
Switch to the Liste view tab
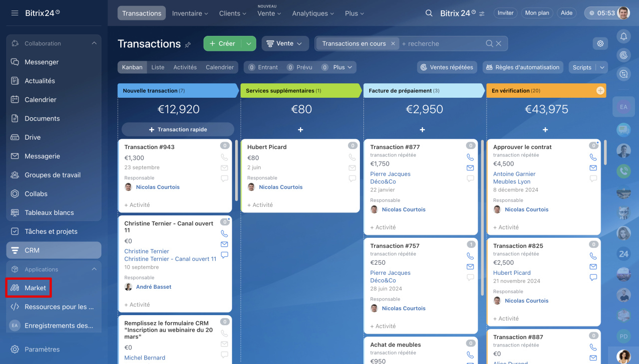click(x=158, y=67)
